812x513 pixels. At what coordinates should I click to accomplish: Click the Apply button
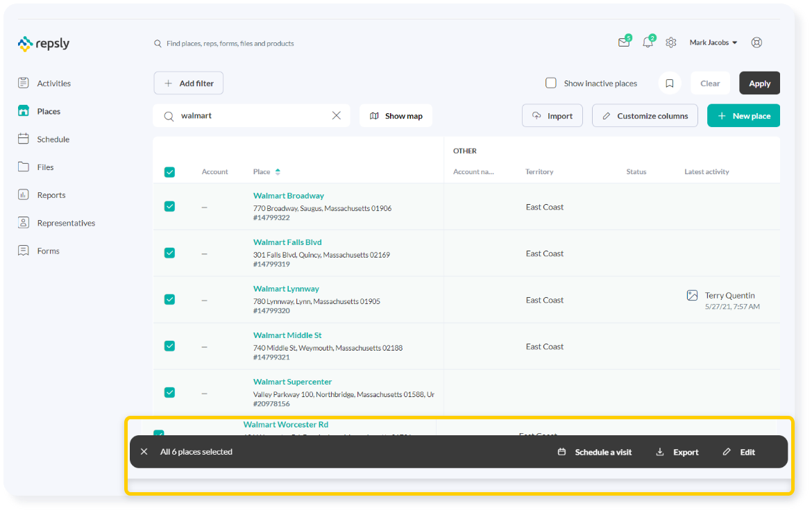[x=760, y=83]
